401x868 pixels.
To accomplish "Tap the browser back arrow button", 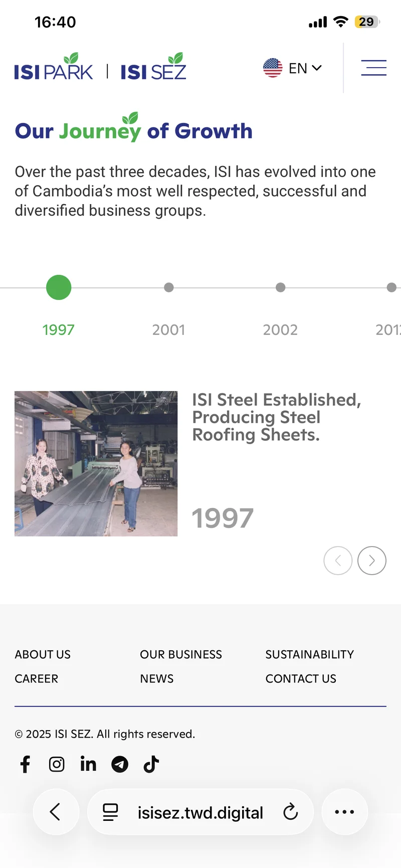I will point(56,811).
